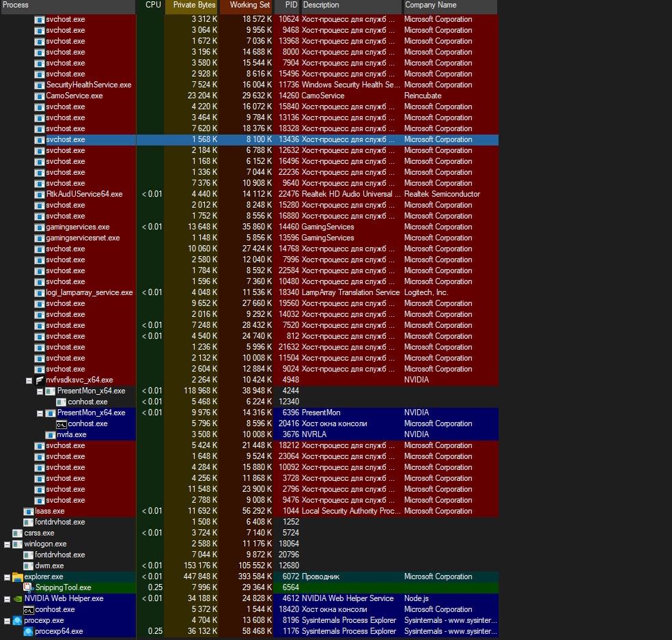Collapse PresentMon_x64.exe with PID 6396
The width and height of the screenshot is (672, 640).
click(40, 413)
